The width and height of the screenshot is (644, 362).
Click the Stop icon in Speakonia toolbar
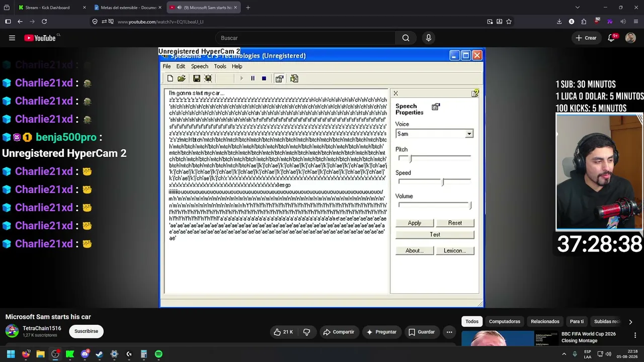point(264,78)
